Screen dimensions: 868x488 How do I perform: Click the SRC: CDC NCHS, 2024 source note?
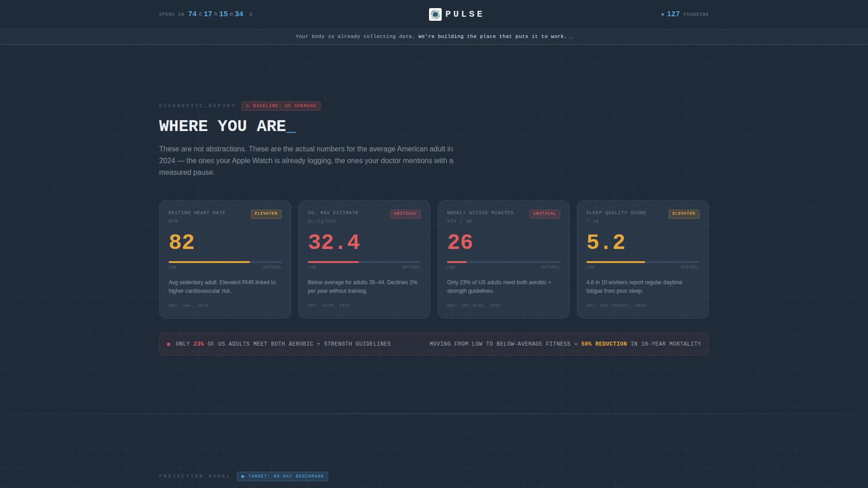coord(474,306)
